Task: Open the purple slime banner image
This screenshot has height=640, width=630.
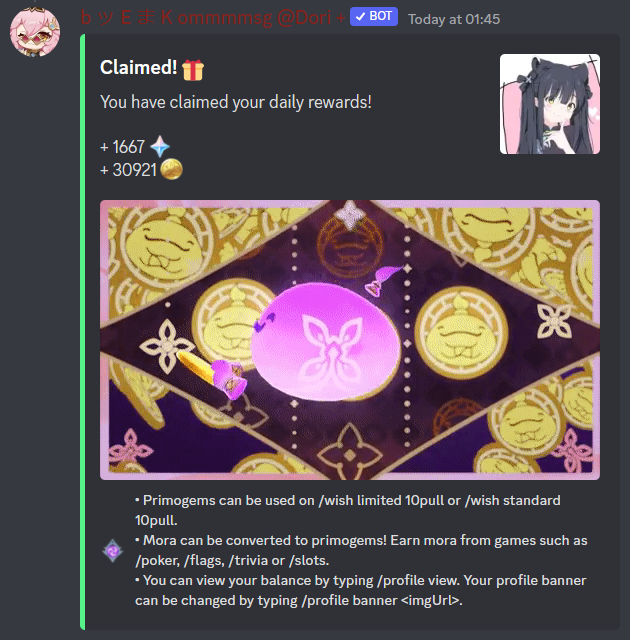Action: coord(350,340)
